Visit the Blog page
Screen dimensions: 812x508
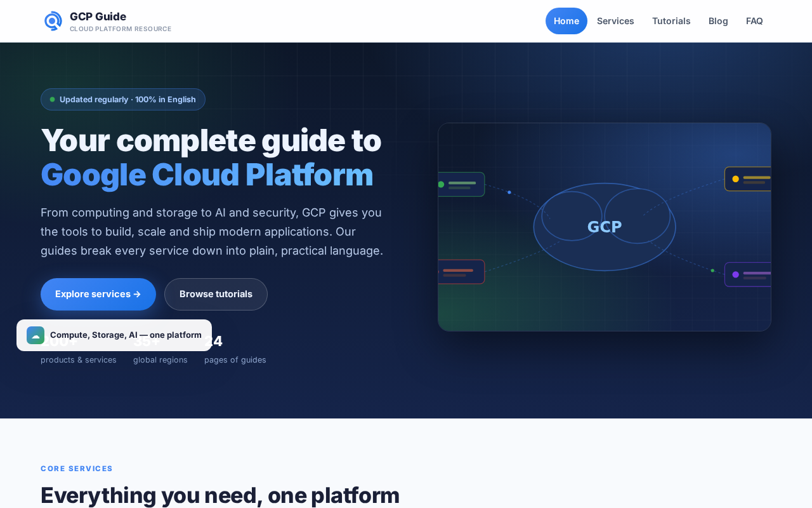click(718, 21)
